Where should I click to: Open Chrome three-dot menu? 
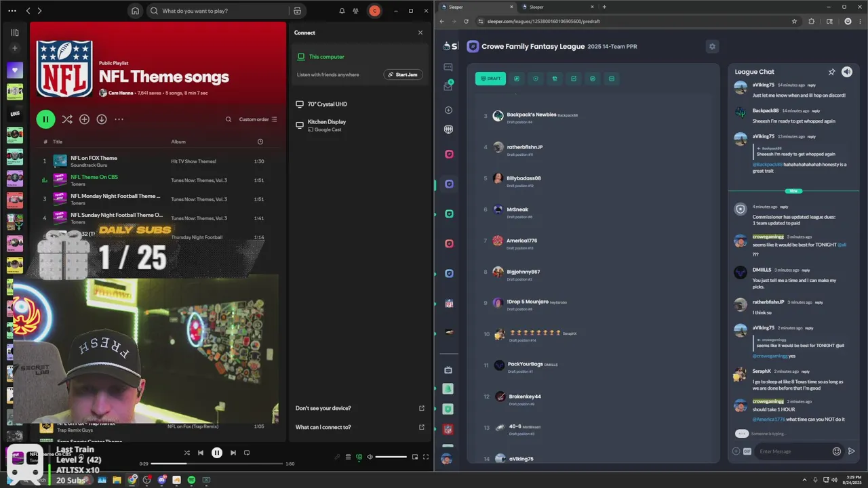pyautogui.click(x=860, y=21)
